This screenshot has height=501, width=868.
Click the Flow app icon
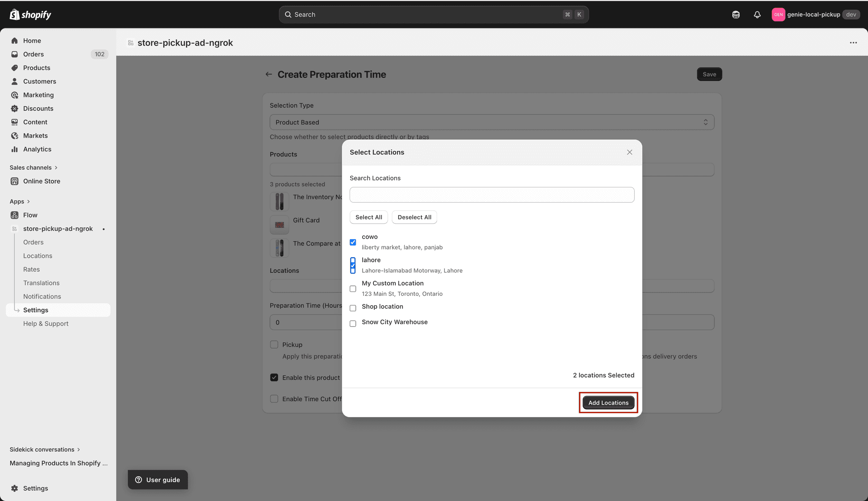(x=14, y=215)
